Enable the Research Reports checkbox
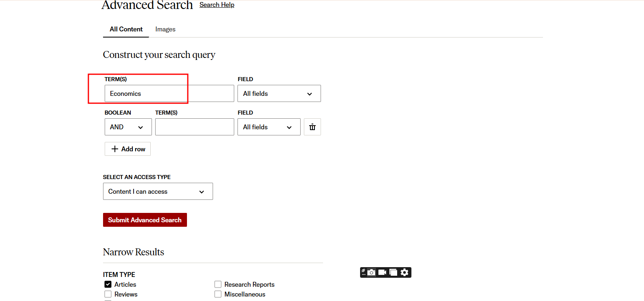The width and height of the screenshot is (644, 301). [218, 284]
